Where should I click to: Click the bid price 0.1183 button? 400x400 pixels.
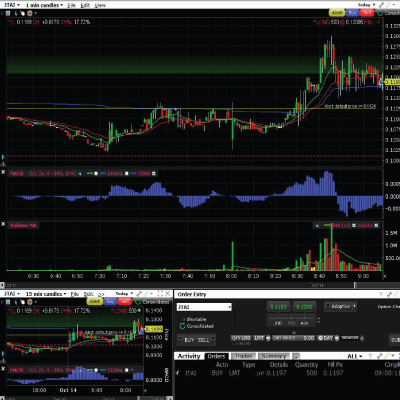pos(278,307)
